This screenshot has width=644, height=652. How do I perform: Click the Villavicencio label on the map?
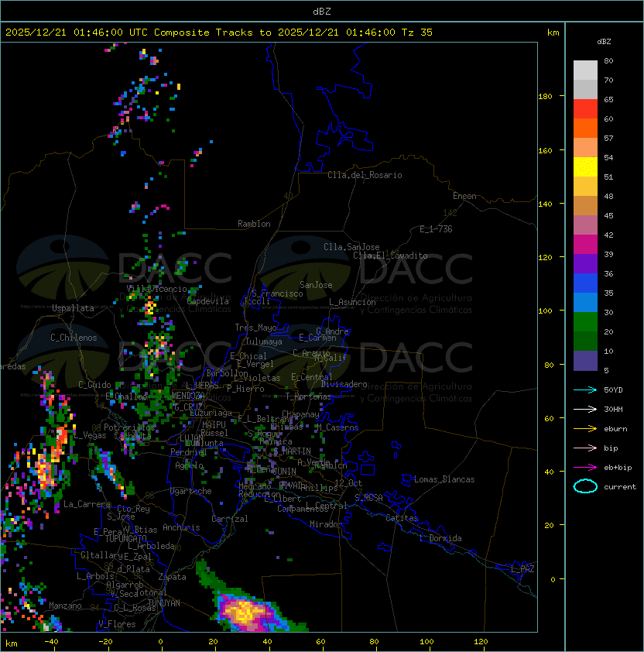pos(156,289)
